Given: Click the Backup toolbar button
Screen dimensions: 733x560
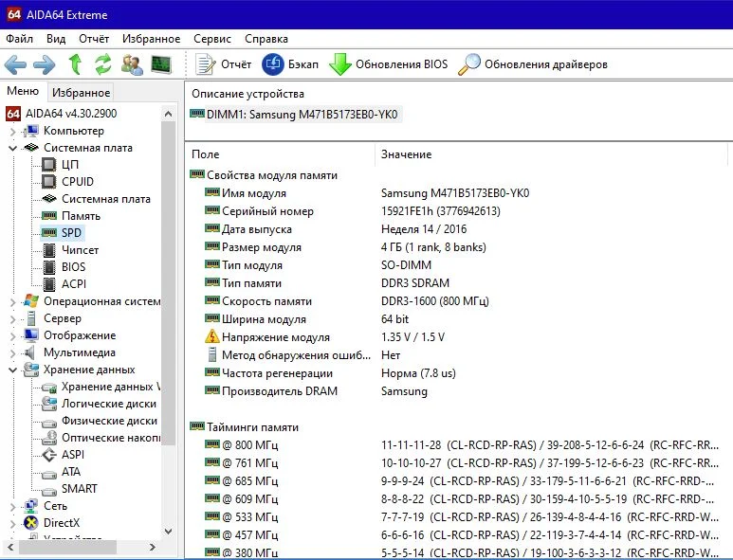Looking at the screenshot, I should (x=289, y=64).
